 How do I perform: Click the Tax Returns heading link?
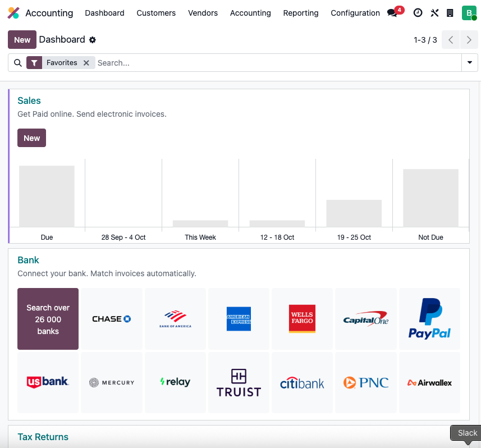(x=43, y=437)
